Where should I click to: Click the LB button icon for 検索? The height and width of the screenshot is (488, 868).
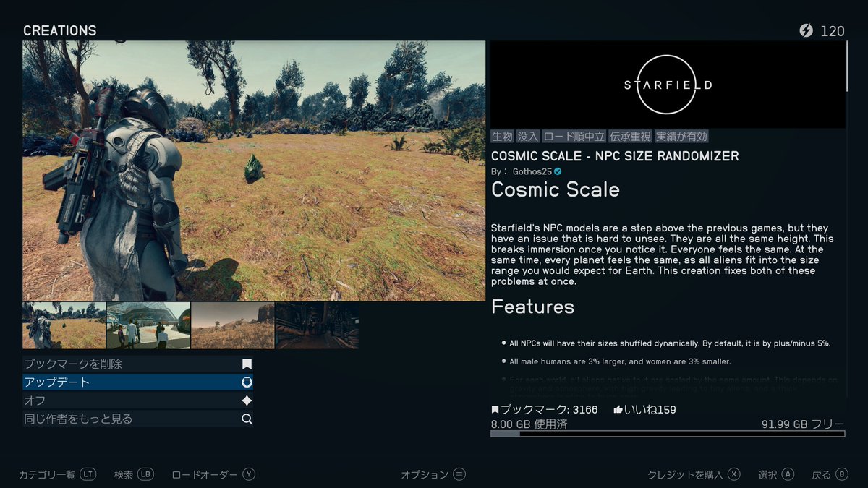145,474
